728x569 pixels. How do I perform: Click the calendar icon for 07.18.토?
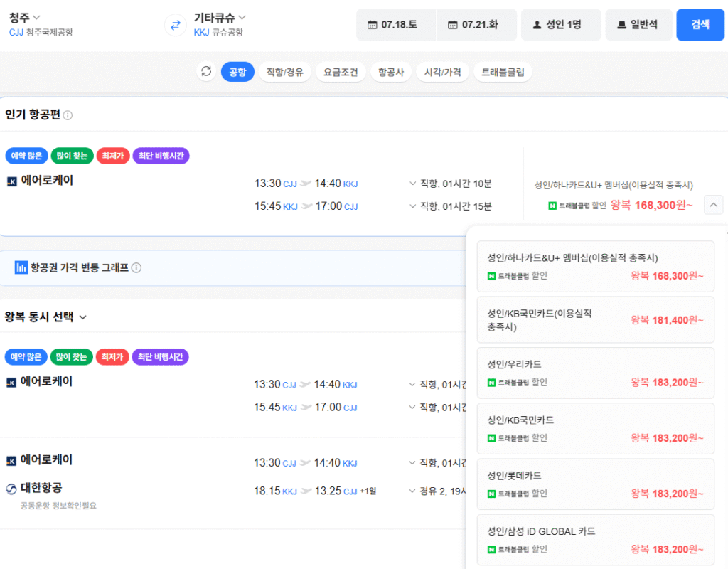[373, 25]
